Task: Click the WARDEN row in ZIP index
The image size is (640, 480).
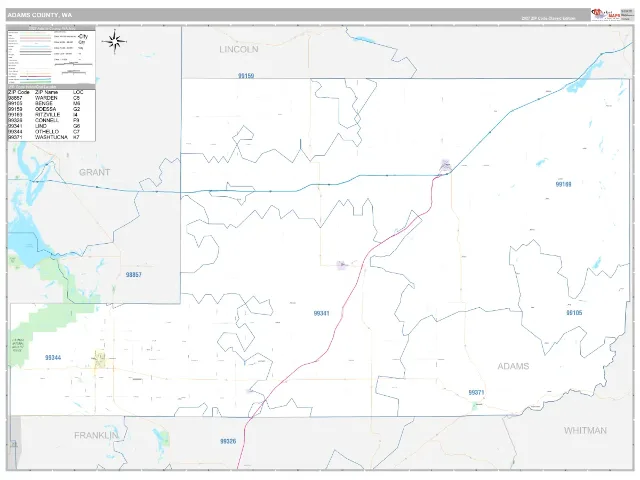Action: (51, 98)
